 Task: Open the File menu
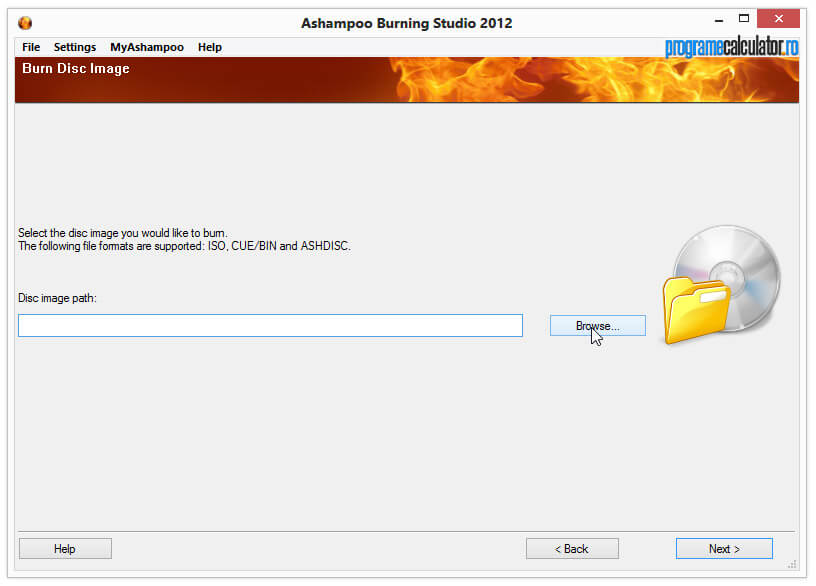click(x=31, y=47)
